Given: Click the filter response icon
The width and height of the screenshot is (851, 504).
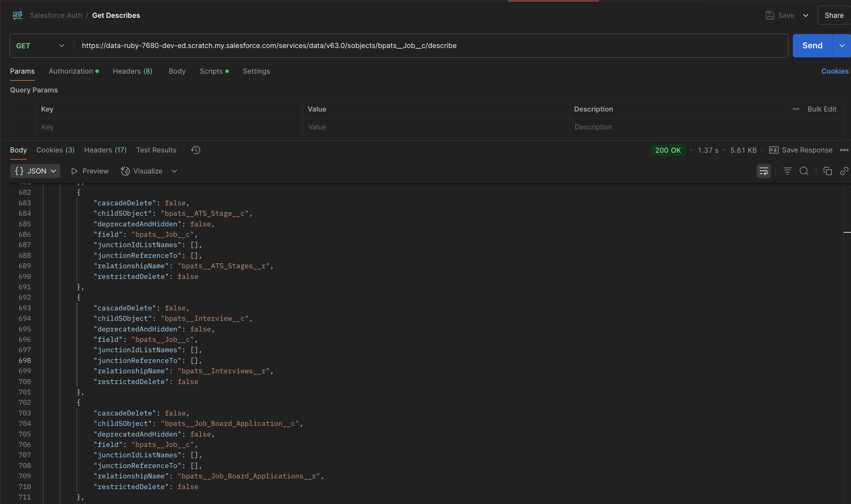Looking at the screenshot, I should (x=787, y=171).
